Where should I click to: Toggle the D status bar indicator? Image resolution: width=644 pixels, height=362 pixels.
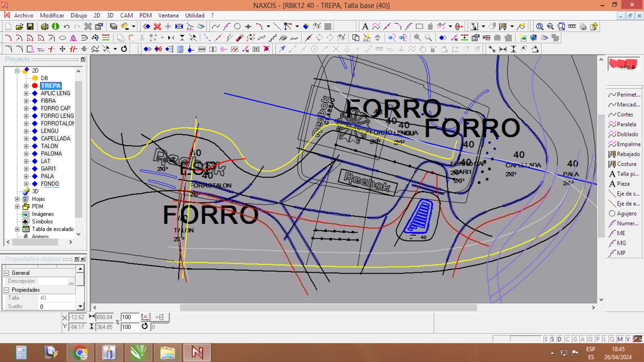559,339
